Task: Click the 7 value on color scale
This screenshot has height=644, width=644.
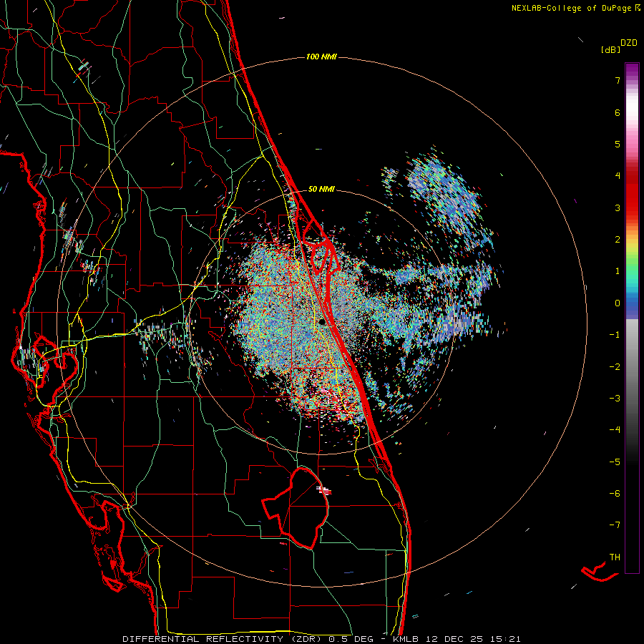Action: coord(618,80)
